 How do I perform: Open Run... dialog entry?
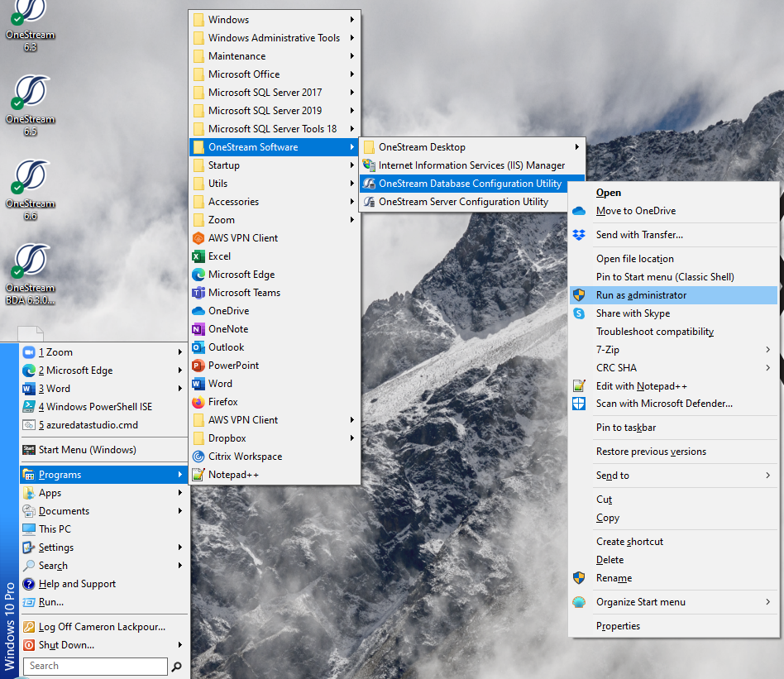tap(103, 602)
